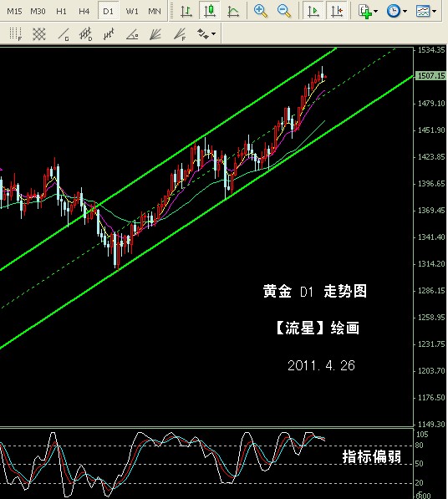Zoom in on the chart

[261, 11]
